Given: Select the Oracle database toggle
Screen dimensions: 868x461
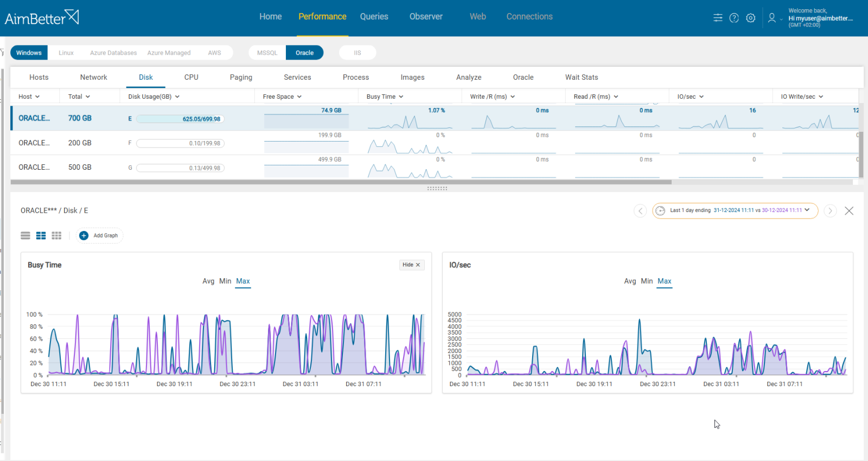Looking at the screenshot, I should point(304,53).
